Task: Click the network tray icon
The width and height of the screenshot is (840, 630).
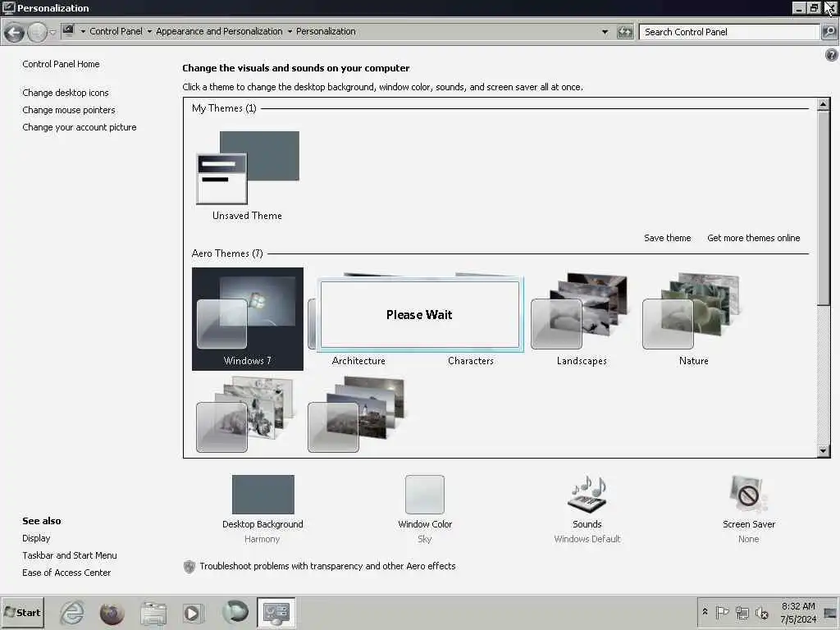Action: (742, 612)
